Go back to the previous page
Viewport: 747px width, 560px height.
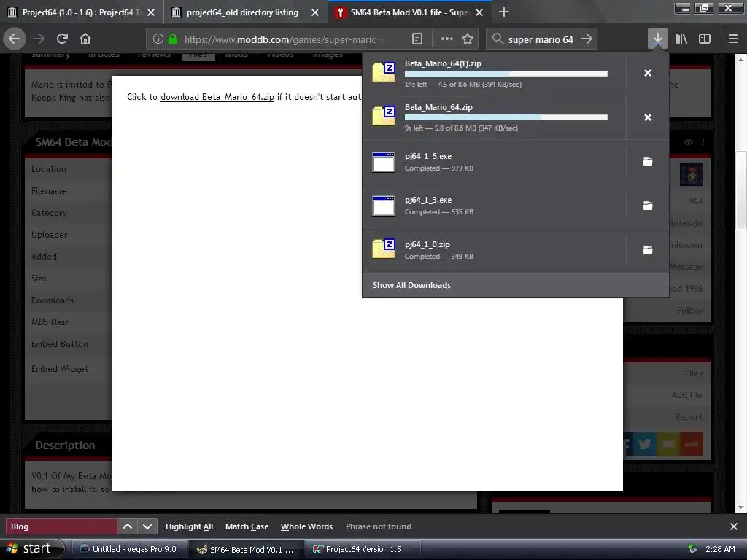tap(15, 39)
